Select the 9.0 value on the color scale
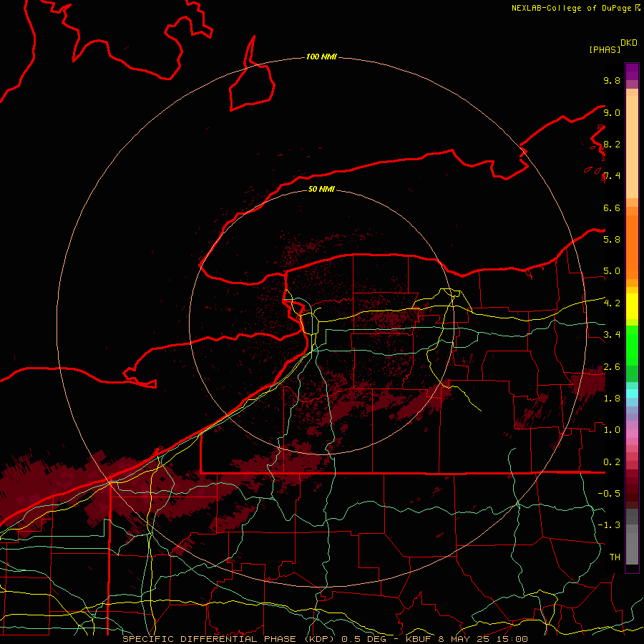Viewport: 644px width, 644px height. click(x=612, y=112)
